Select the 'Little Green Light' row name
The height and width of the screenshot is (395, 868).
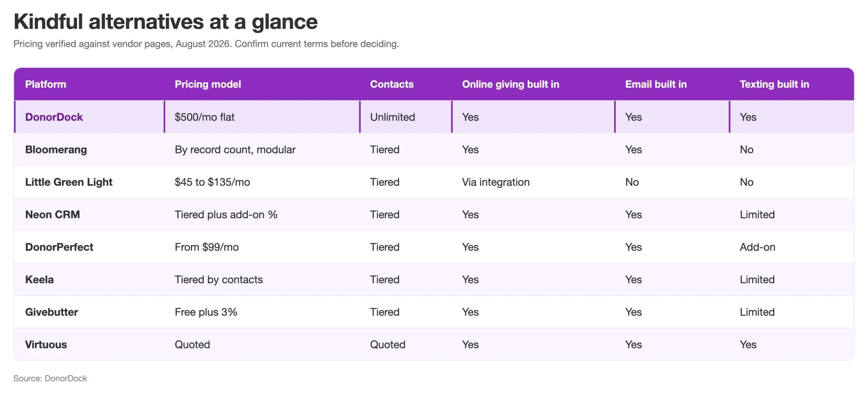click(x=69, y=182)
